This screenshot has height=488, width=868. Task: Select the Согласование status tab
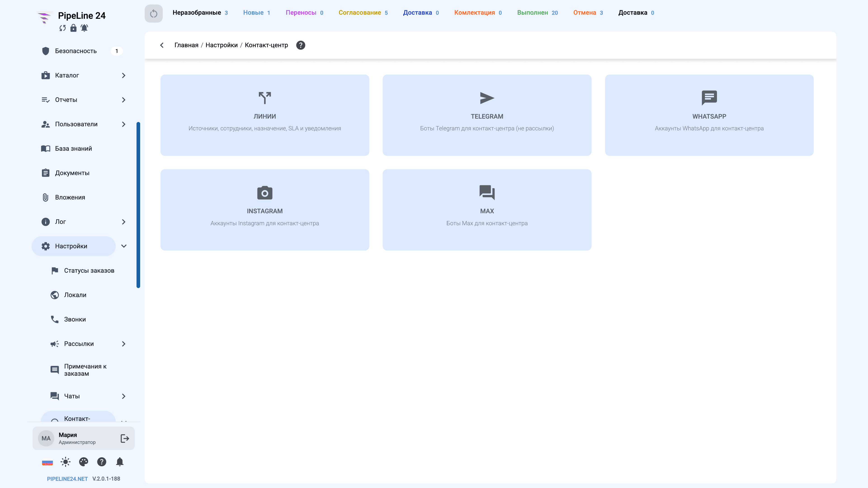[x=363, y=13]
